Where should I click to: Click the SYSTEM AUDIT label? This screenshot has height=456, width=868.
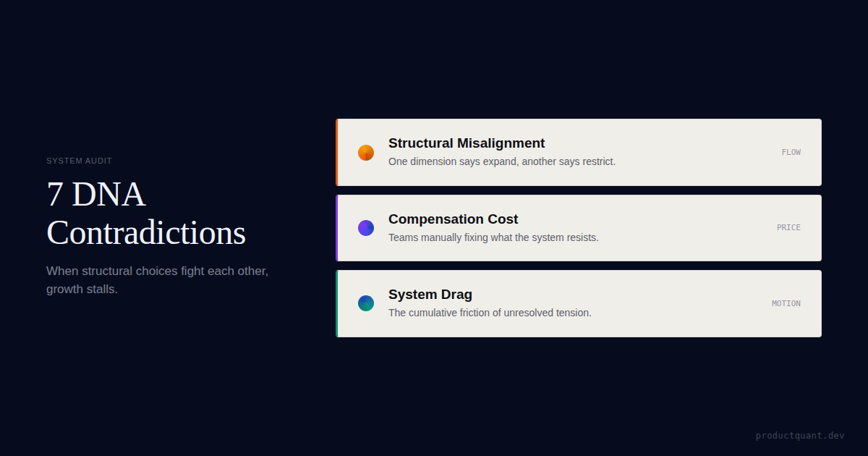(x=80, y=161)
